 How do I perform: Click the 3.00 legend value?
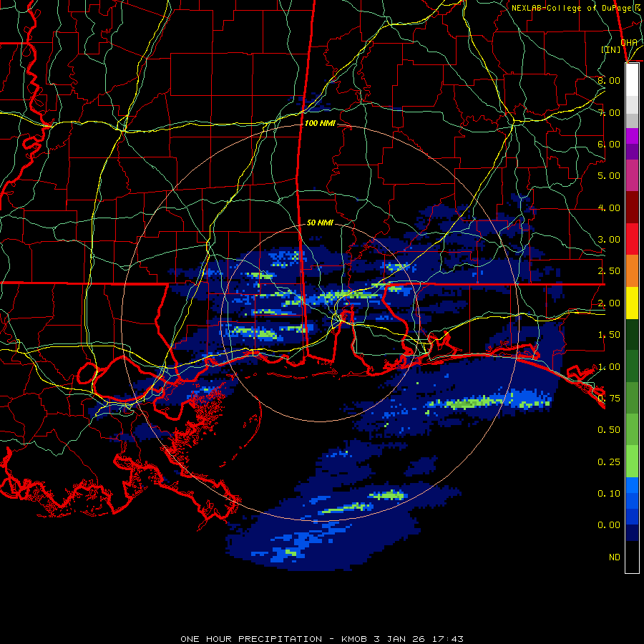pyautogui.click(x=609, y=240)
